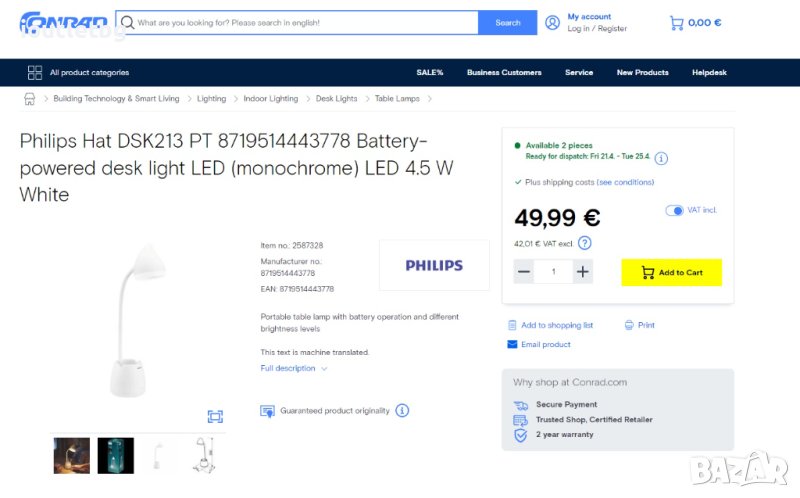Expand product image with fullscreen icon
This screenshot has height=498, width=800.
pos(215,416)
